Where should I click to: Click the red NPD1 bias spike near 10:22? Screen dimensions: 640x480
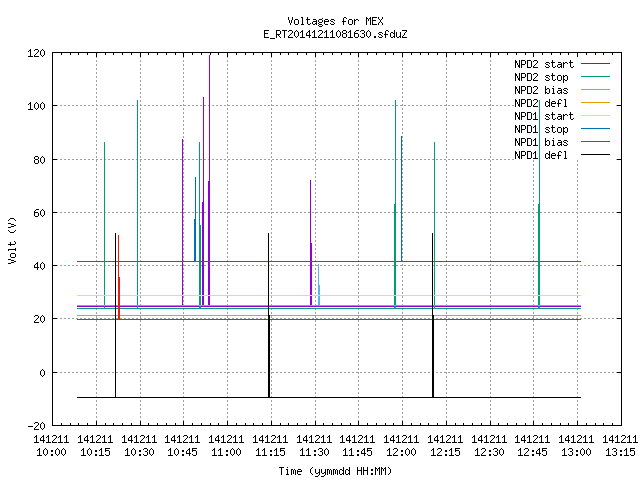tap(119, 278)
